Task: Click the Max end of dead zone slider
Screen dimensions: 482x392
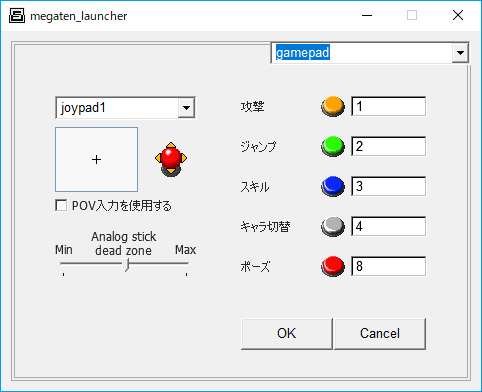Action: click(186, 263)
